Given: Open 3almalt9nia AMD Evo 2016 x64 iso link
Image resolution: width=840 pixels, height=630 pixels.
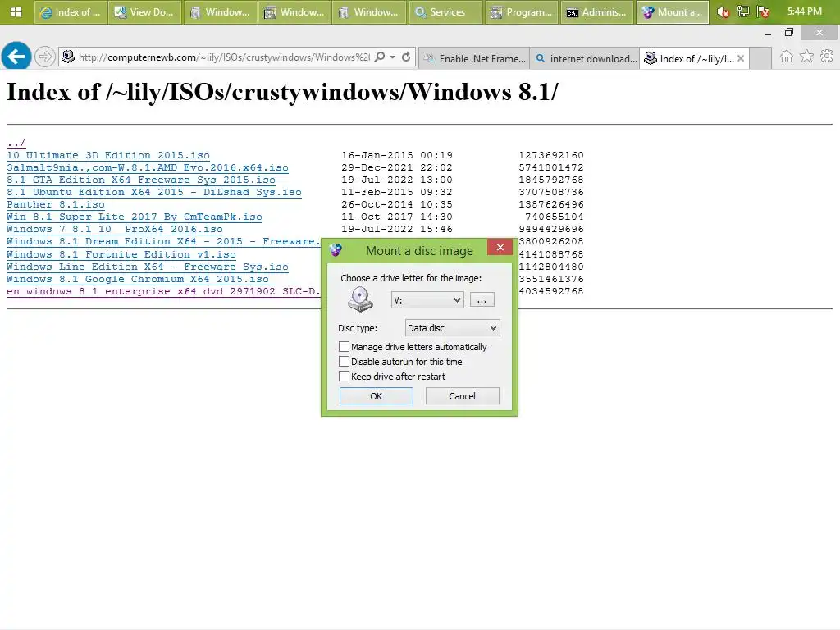Looking at the screenshot, I should (x=148, y=167).
